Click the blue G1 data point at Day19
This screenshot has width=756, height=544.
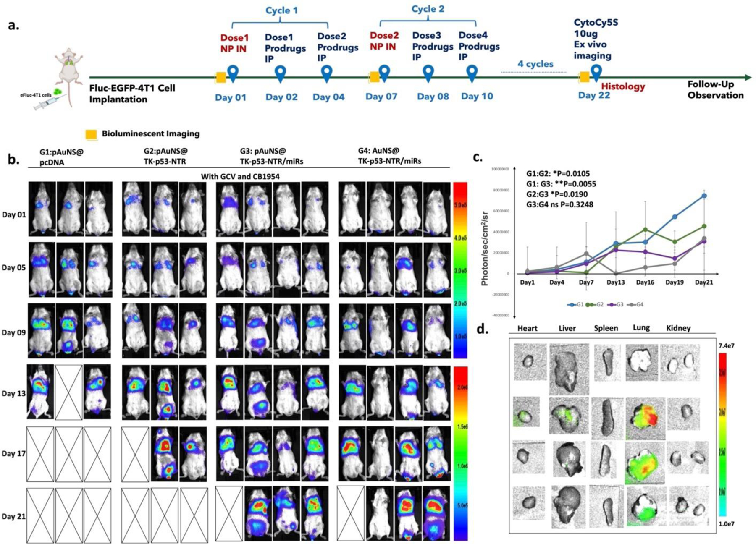coord(675,217)
